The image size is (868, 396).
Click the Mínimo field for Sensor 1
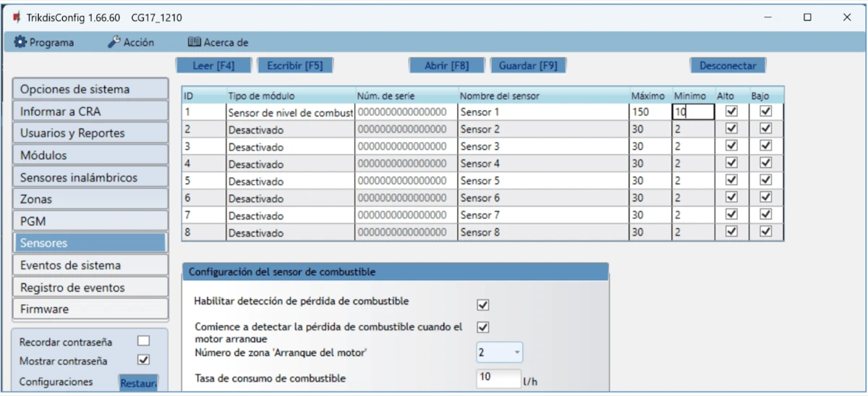click(x=693, y=112)
